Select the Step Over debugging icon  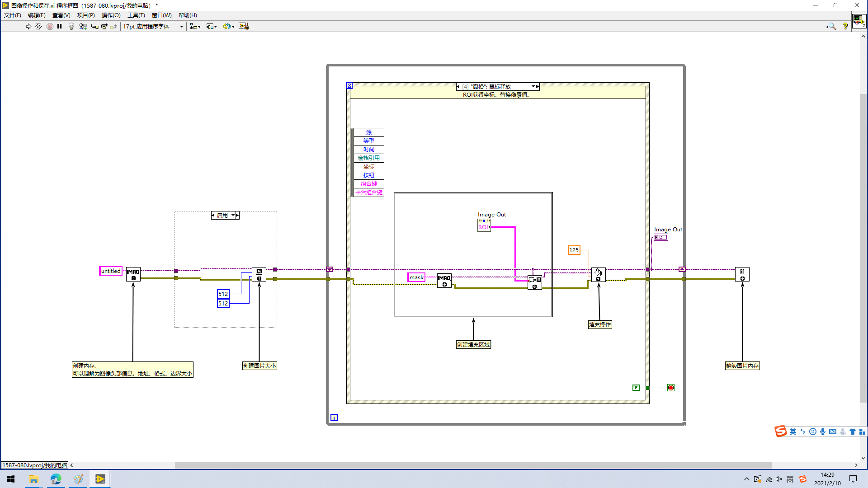[104, 26]
